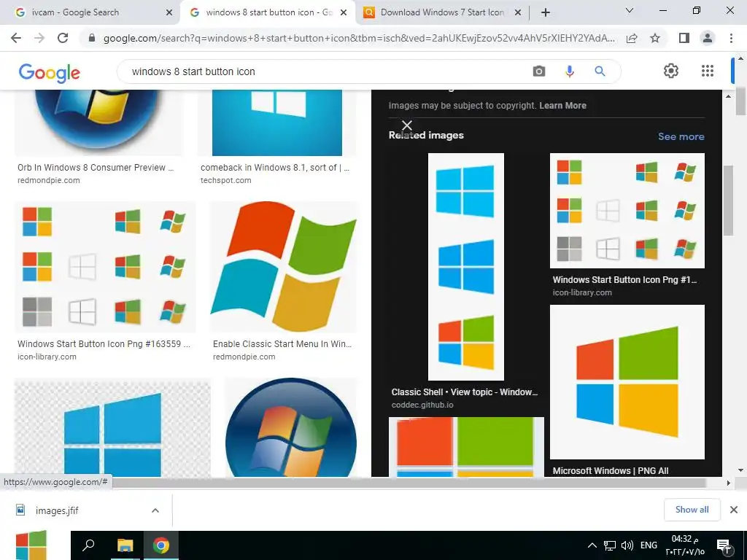Open the tab search chevron
Image resolution: width=747 pixels, height=560 pixels.
[x=630, y=10]
